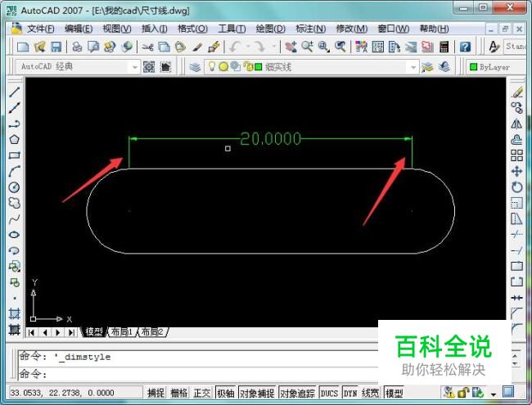Switch to the 布局2 layout tab
The height and width of the screenshot is (405, 532).
click(153, 331)
